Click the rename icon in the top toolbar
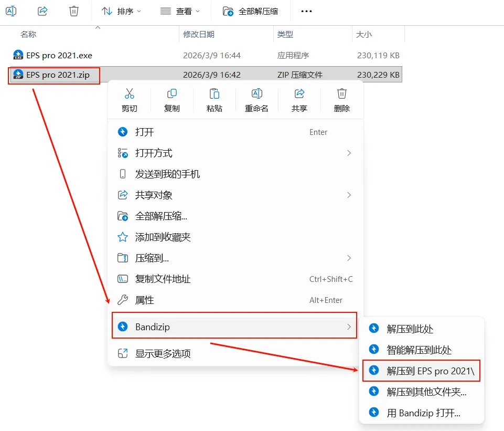Viewport: 504px width, 431px height. coord(11,11)
